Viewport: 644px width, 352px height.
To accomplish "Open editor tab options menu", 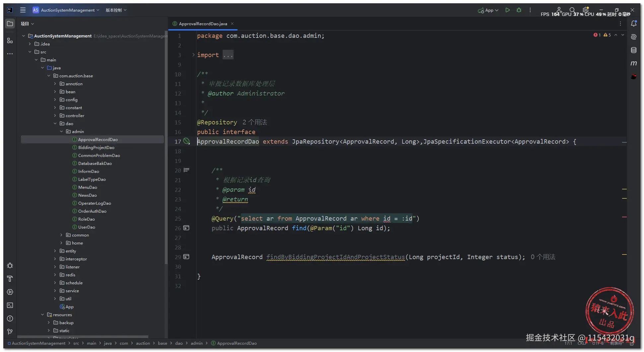I will pyautogui.click(x=620, y=24).
